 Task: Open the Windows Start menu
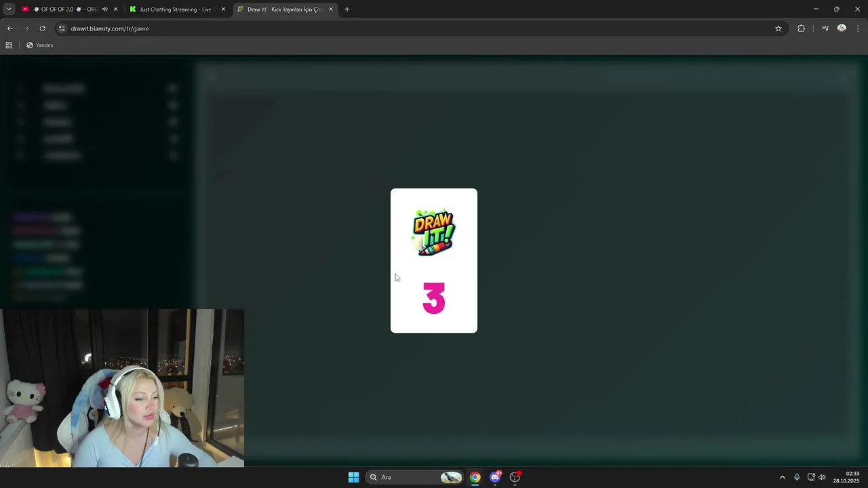pos(353,477)
